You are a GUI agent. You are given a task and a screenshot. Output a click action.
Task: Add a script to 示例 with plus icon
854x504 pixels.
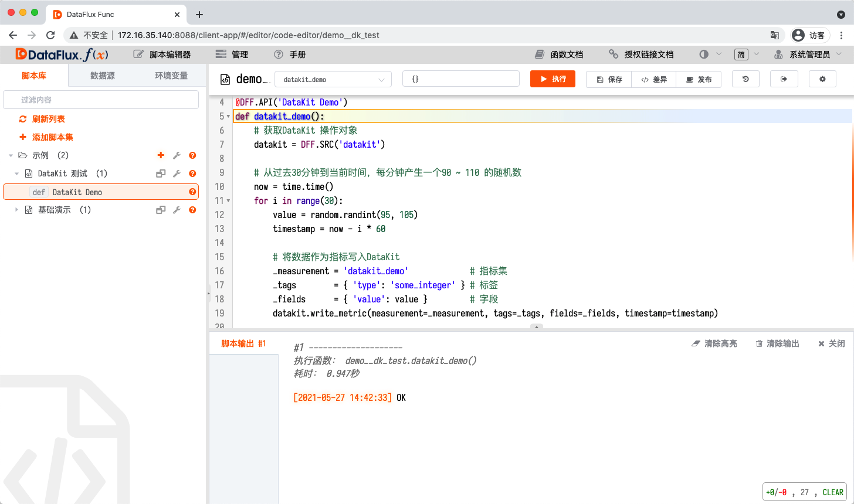point(161,155)
